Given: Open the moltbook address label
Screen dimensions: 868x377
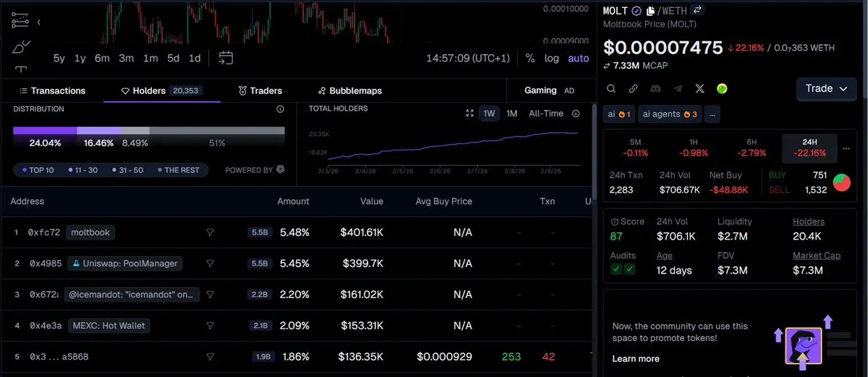Looking at the screenshot, I should [90, 232].
